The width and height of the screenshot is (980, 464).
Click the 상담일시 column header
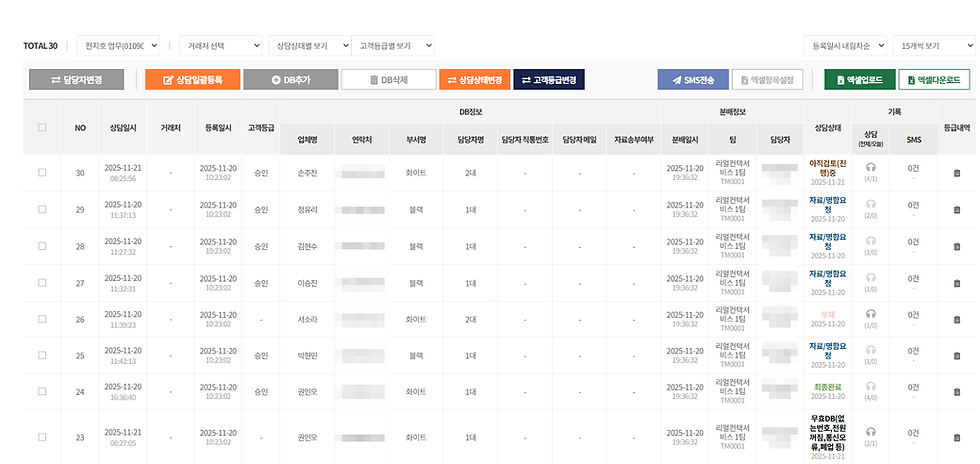click(122, 128)
